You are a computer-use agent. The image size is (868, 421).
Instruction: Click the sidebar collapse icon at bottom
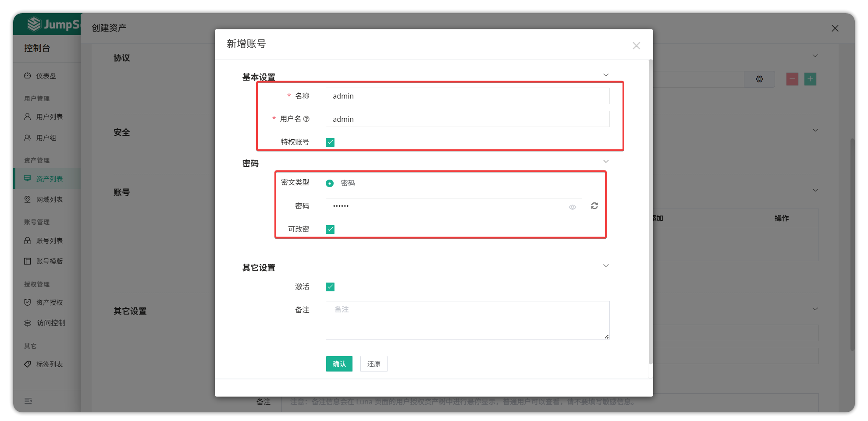[x=28, y=401]
